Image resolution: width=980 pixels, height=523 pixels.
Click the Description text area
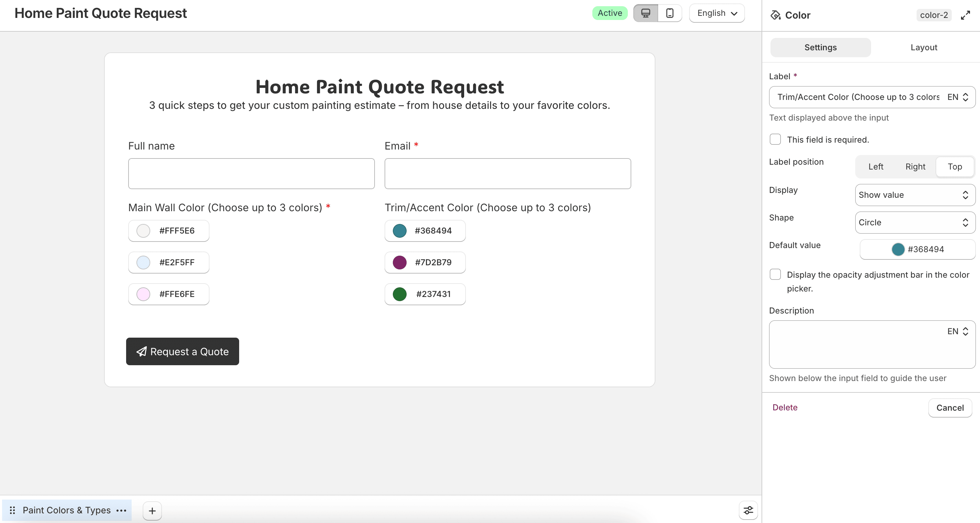tap(872, 344)
